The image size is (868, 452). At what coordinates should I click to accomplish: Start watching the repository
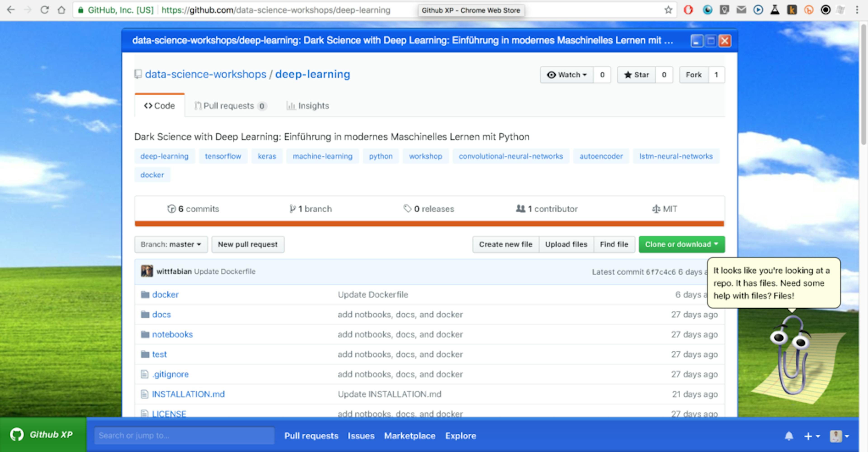point(566,75)
